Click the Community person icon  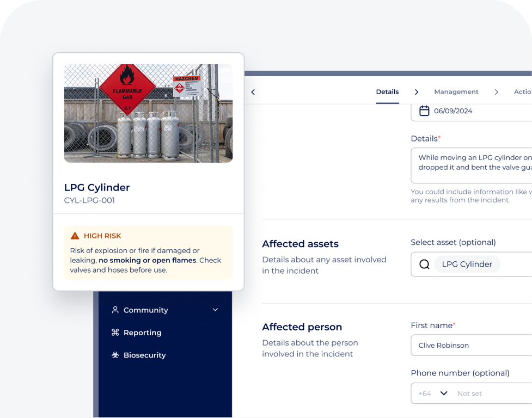click(x=114, y=310)
